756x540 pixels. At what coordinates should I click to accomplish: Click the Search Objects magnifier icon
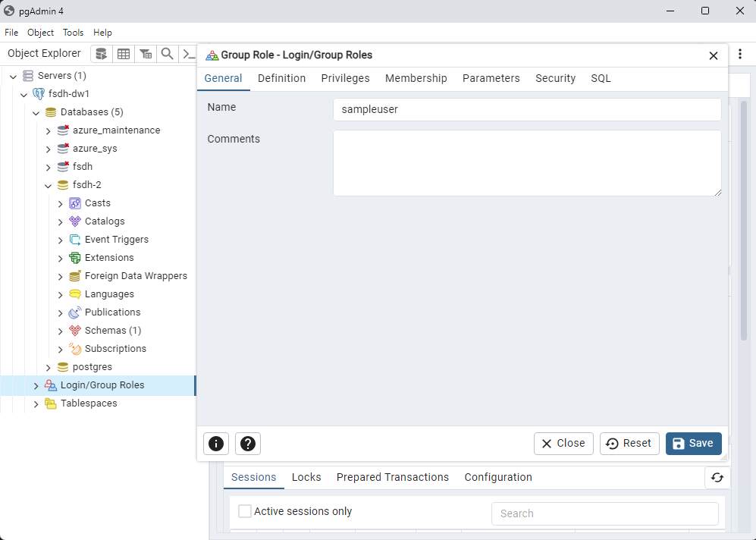(x=167, y=54)
